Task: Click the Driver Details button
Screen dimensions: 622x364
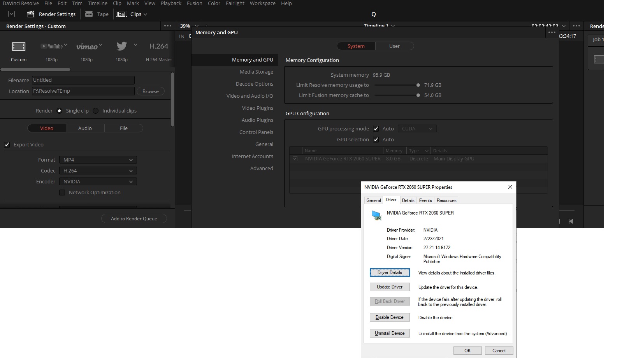Action: (390, 273)
